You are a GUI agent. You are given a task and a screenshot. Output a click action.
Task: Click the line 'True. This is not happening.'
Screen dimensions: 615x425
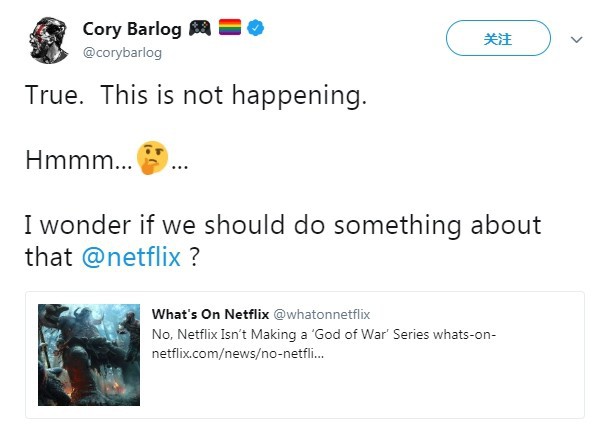[196, 95]
